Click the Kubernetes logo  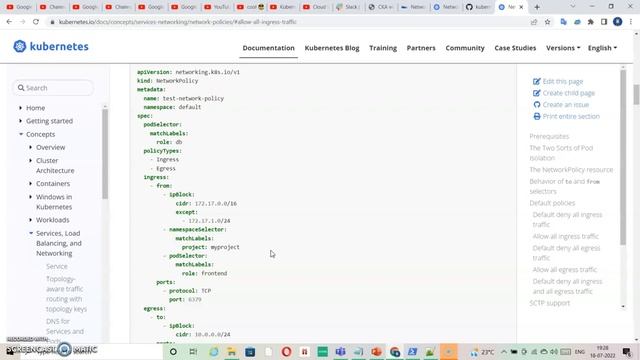coord(51,47)
